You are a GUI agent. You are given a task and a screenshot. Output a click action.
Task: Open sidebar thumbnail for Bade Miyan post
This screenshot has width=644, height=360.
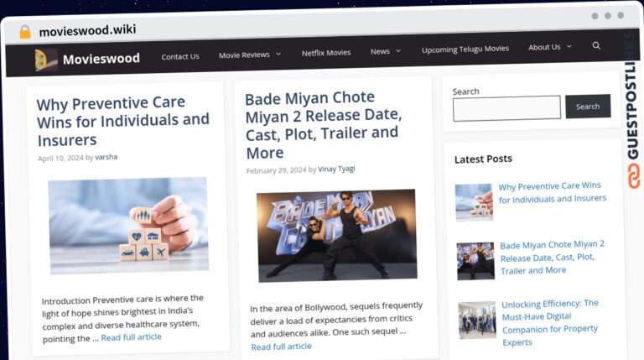click(x=475, y=261)
